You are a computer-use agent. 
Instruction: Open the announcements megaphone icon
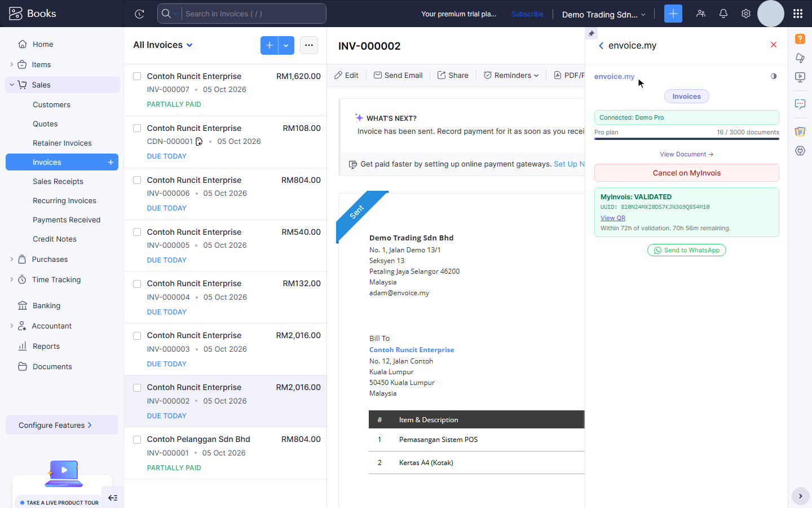[800, 58]
